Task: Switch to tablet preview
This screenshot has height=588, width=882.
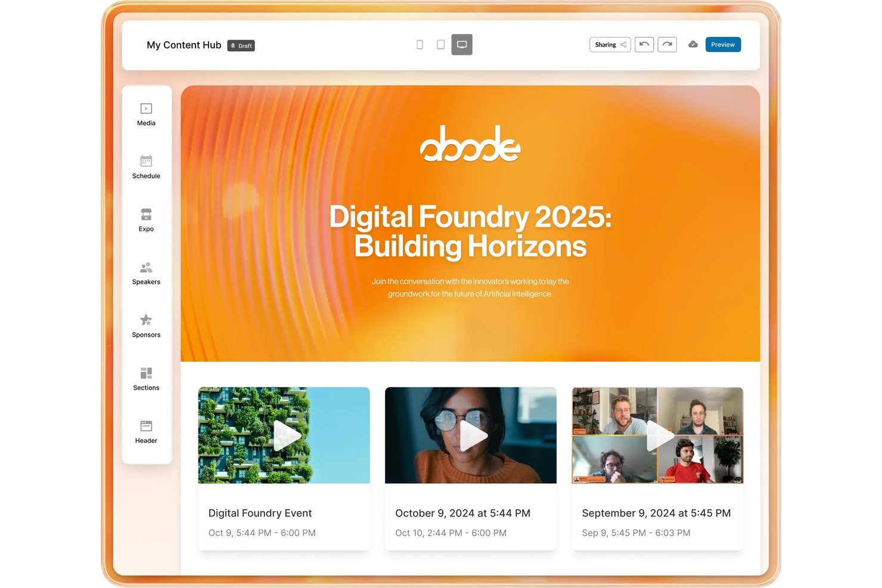Action: coord(440,45)
